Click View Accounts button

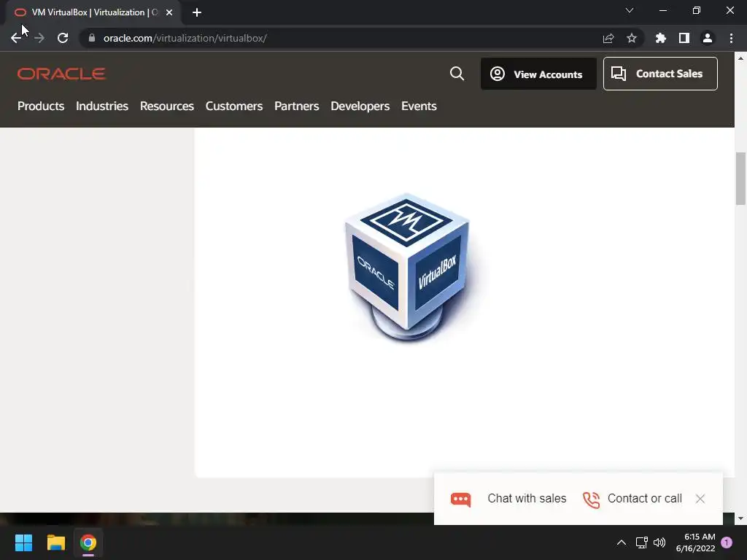click(x=538, y=74)
